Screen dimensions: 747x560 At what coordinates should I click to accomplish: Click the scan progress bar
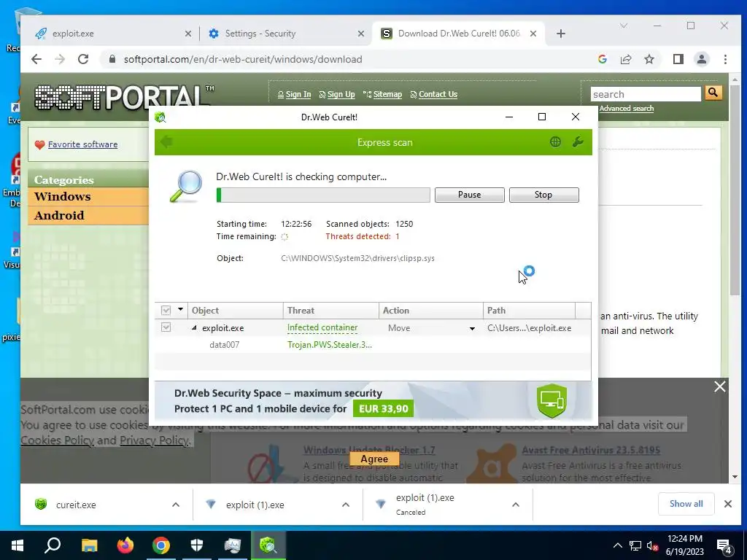pos(323,195)
